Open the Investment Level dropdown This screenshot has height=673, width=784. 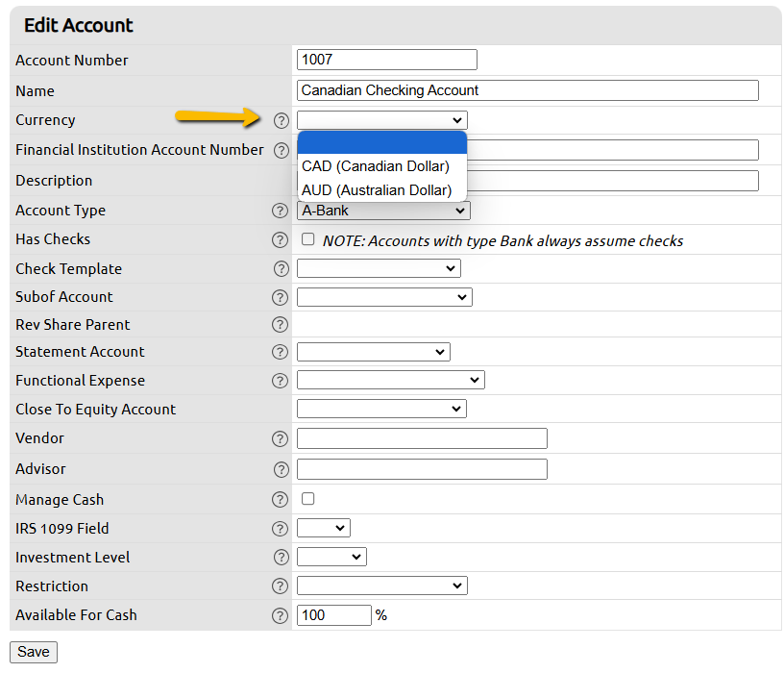point(331,557)
